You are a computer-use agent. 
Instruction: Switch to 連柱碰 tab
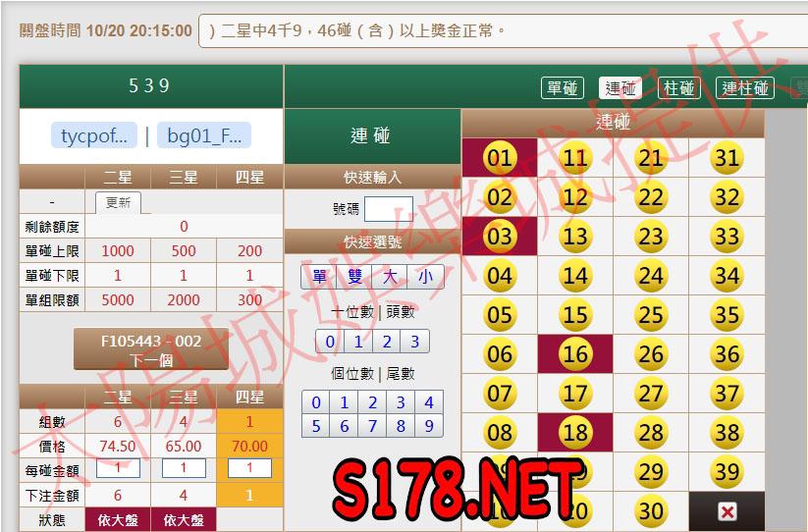(745, 87)
